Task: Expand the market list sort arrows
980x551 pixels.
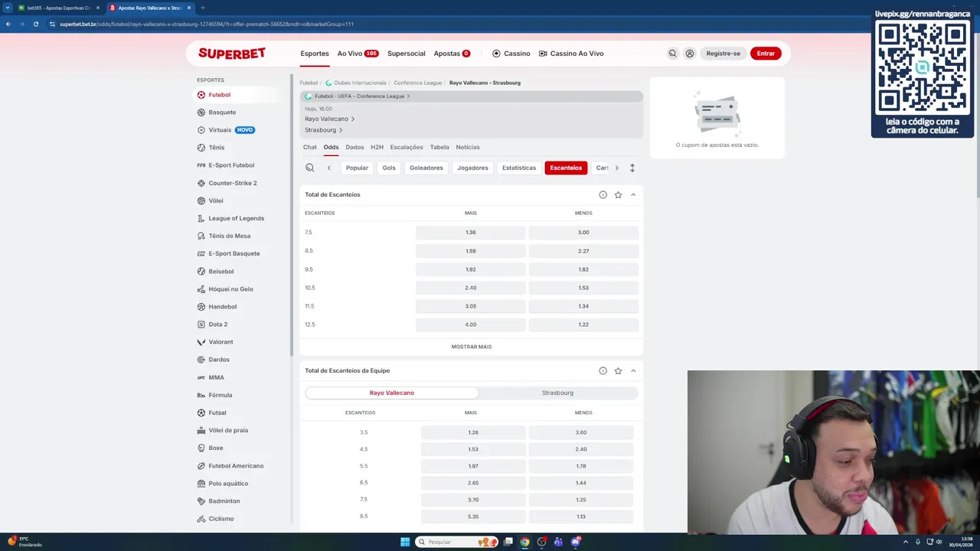Action: click(632, 168)
